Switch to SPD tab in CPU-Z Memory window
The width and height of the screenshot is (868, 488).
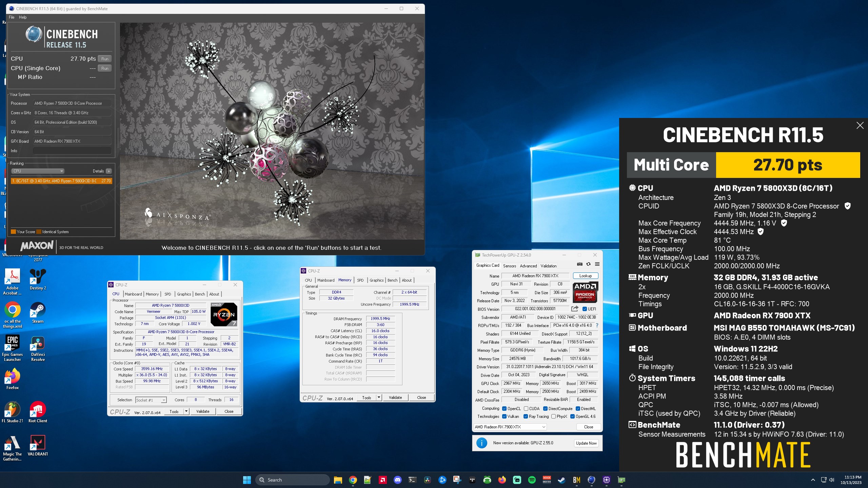[x=360, y=280]
